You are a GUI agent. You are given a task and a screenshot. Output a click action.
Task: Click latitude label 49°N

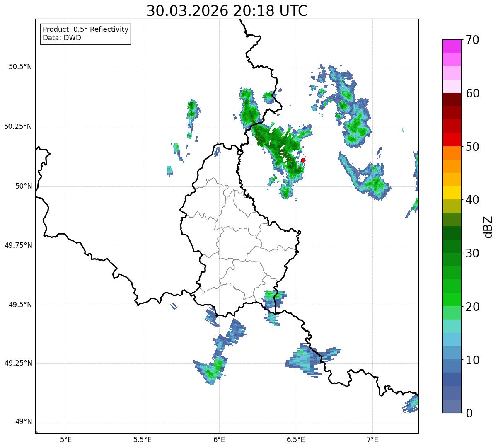pyautogui.click(x=23, y=422)
